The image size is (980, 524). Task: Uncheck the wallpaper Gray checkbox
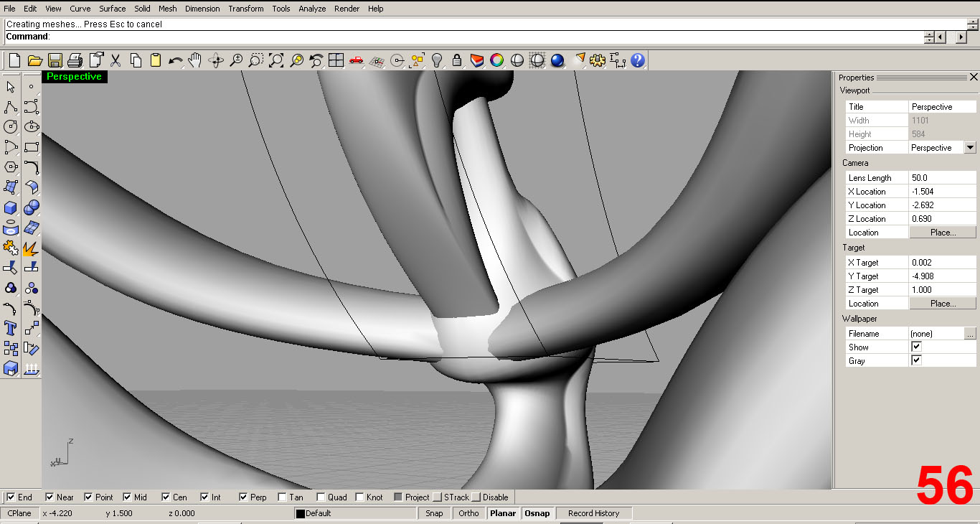pyautogui.click(x=916, y=360)
